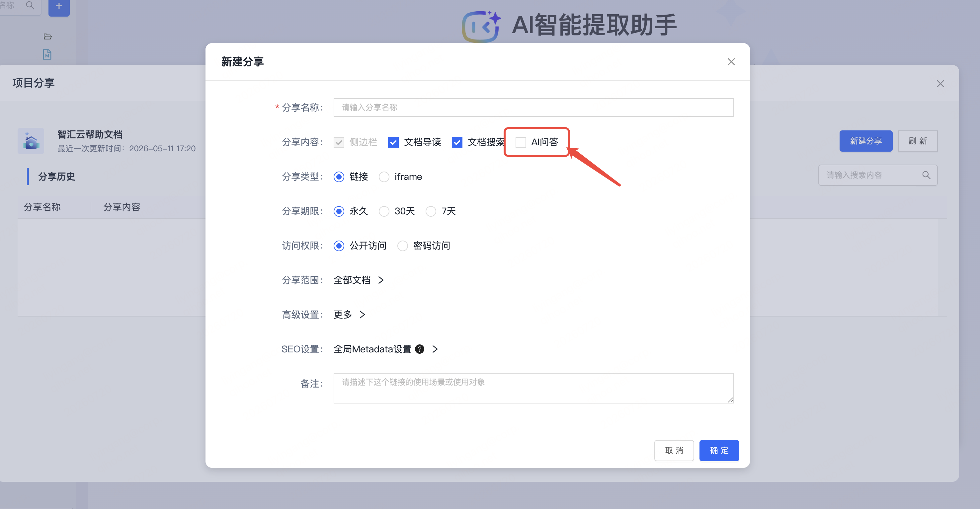Viewport: 980px width, 509px height.
Task: Click the 智汇云帮助文档 project title
Action: (x=90, y=135)
